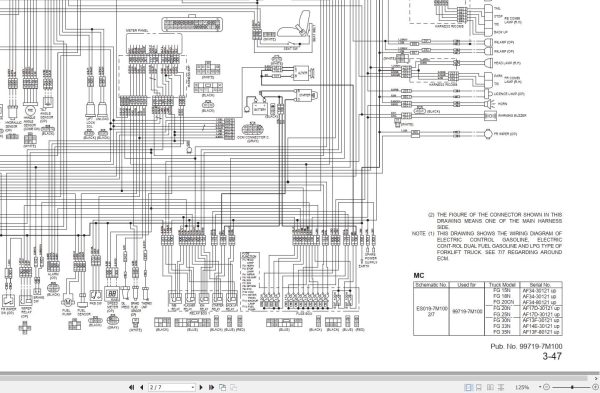Click the 'METER PANEL' label in diagram
The image size is (600, 393).
pos(137,30)
